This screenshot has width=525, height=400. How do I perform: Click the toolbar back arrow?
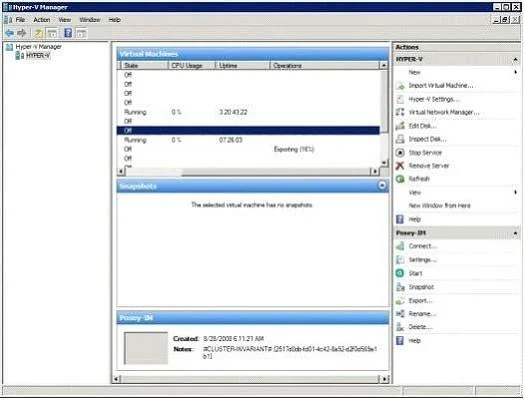[10, 33]
